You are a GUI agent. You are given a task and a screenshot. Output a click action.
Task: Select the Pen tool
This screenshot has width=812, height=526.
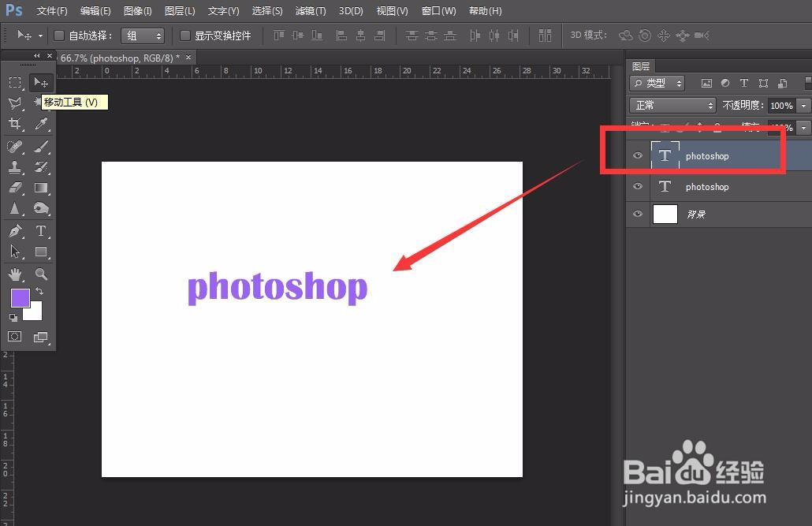15,230
